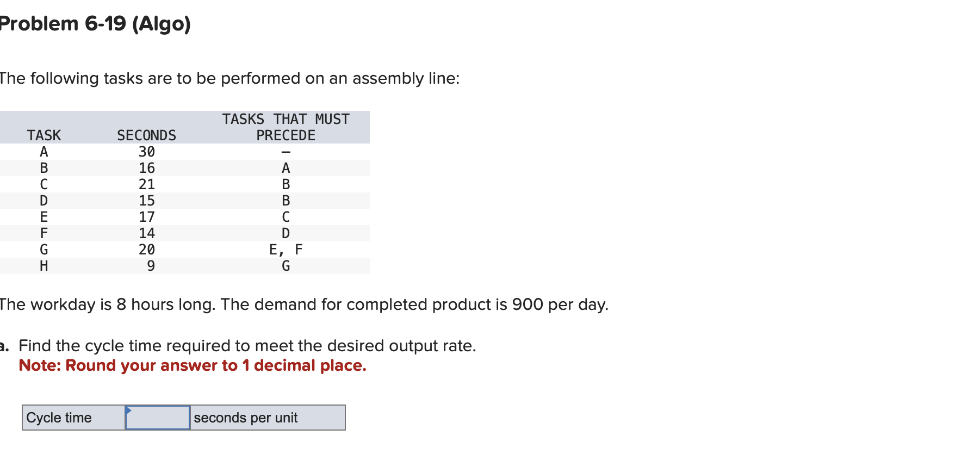
Task: Click the red rounding note text
Action: (x=193, y=365)
